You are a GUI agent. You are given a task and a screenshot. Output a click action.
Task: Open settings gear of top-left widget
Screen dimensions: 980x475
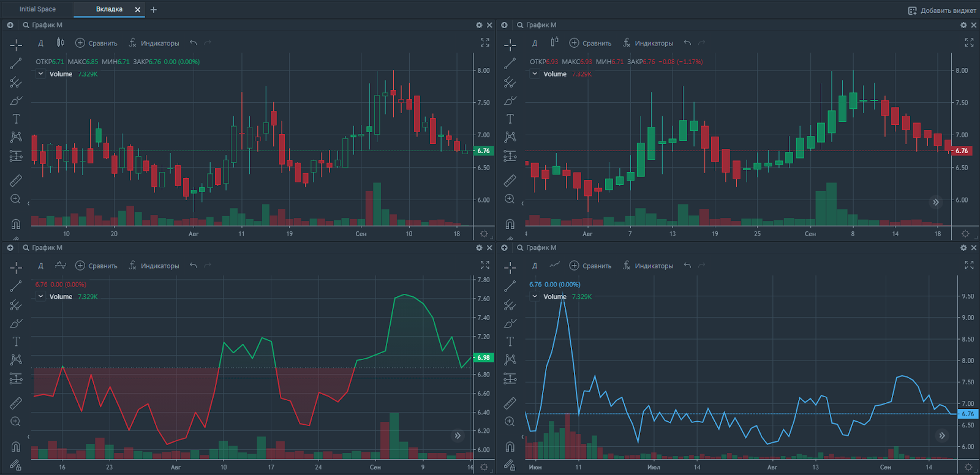point(479,25)
